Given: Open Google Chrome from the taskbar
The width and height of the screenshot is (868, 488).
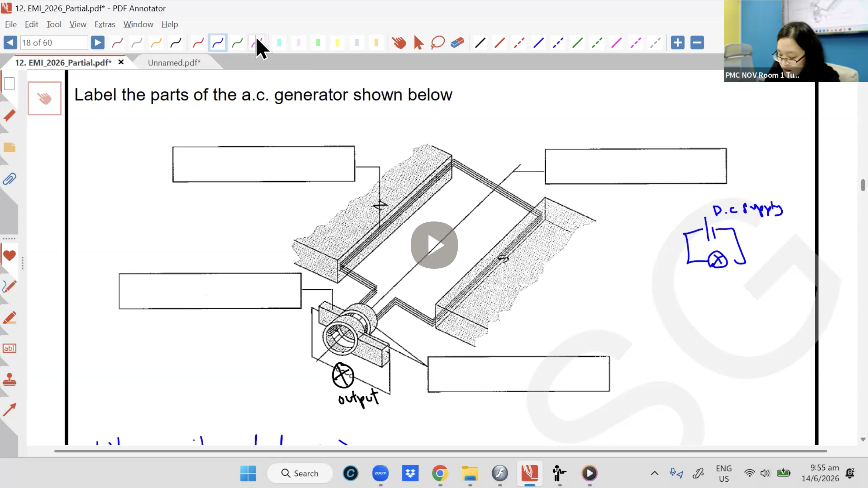Looking at the screenshot, I should pyautogui.click(x=440, y=473).
